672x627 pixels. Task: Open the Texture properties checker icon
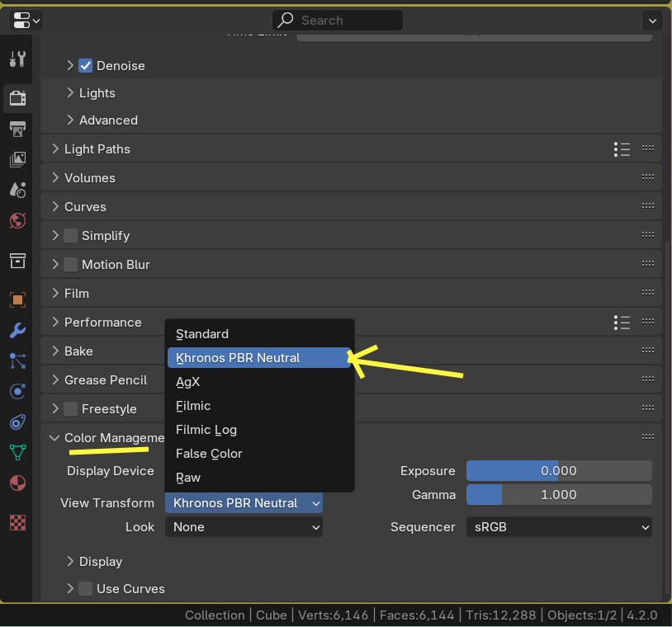point(17,522)
